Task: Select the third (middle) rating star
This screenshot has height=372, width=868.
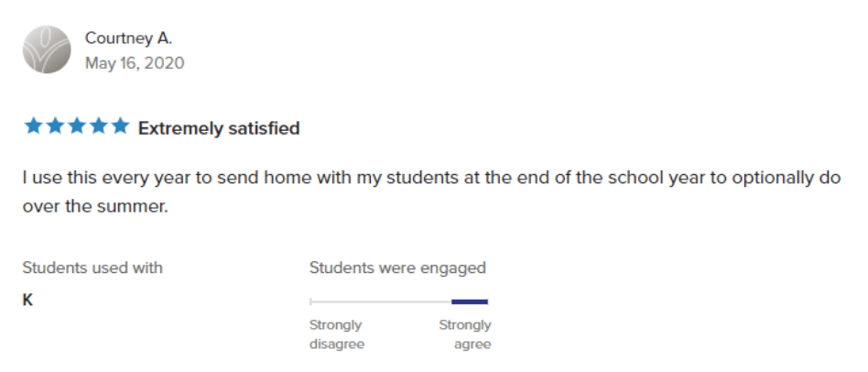Action: click(77, 127)
